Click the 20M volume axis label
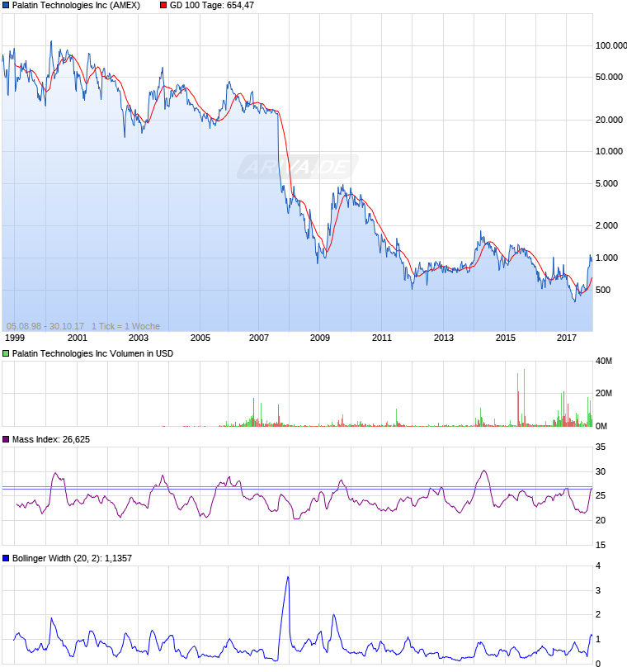 [603, 394]
